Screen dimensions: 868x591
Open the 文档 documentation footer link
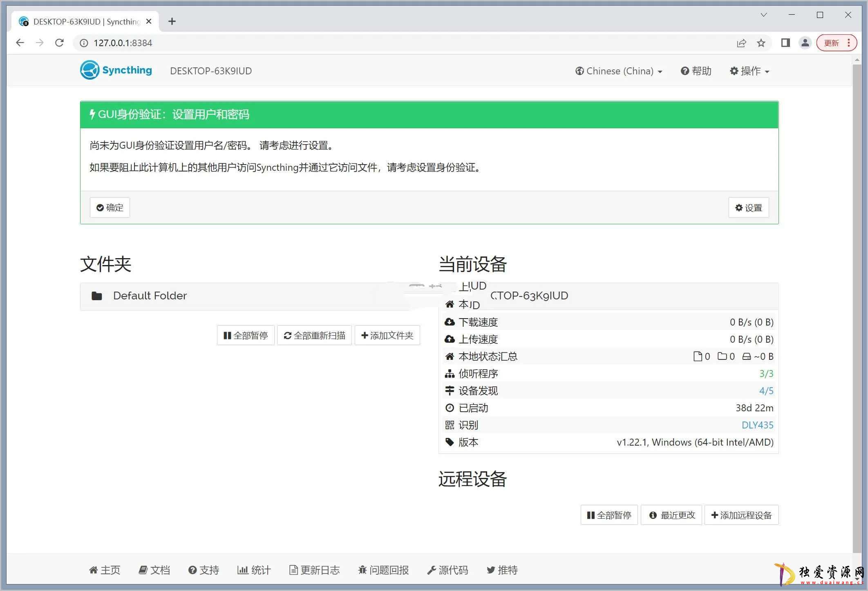coord(154,570)
